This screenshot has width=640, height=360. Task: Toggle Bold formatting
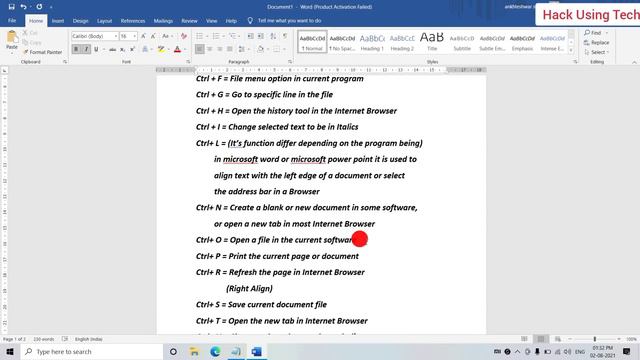tap(76, 49)
